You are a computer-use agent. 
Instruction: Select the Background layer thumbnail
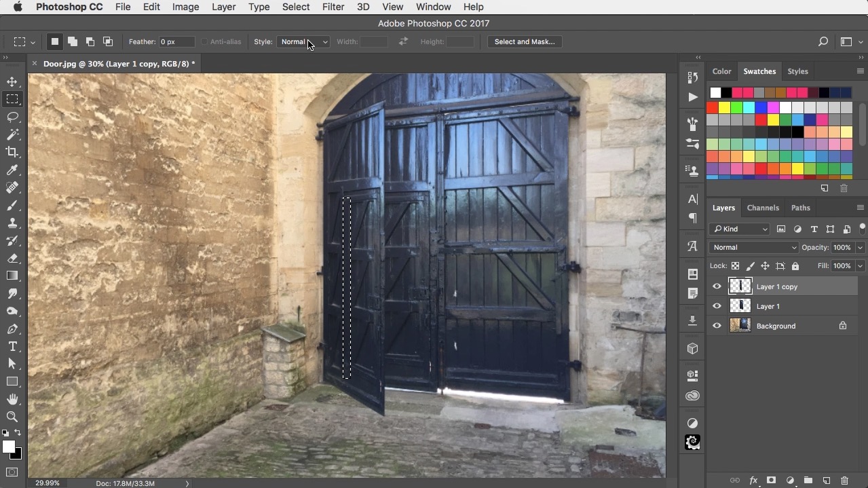click(740, 326)
